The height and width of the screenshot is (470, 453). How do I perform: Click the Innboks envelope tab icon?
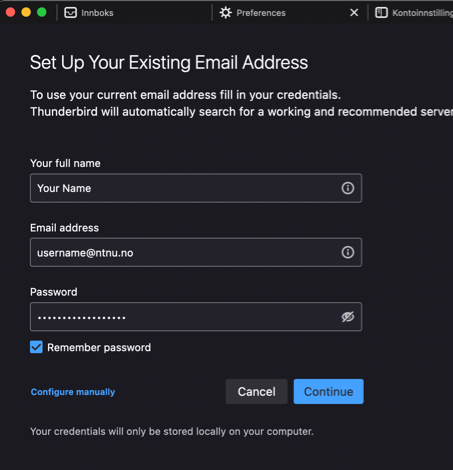[x=70, y=13]
